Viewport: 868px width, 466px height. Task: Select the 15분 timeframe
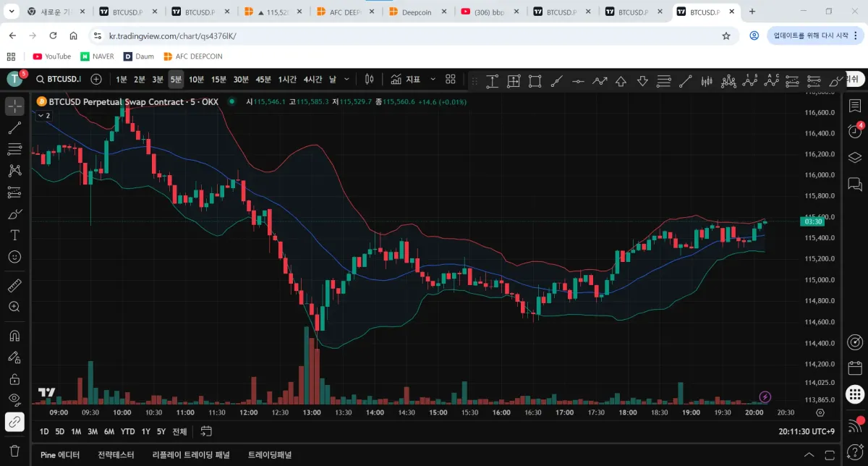(218, 79)
